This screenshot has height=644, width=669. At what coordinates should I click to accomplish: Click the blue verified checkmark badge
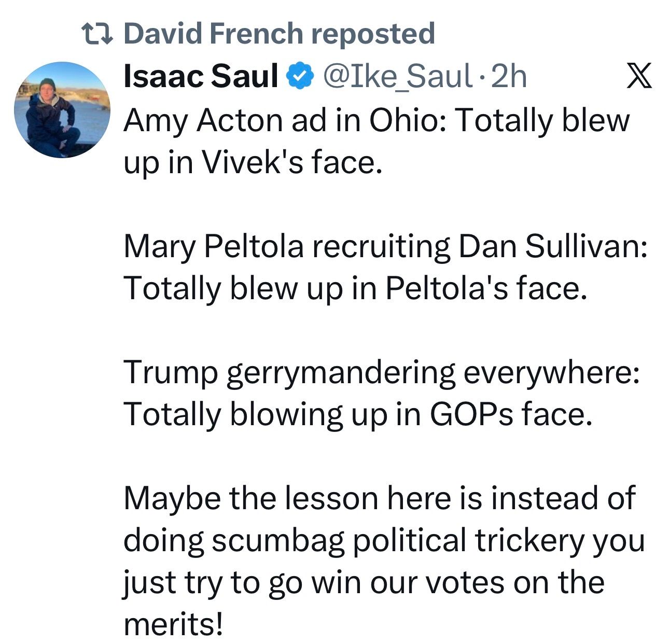(300, 77)
